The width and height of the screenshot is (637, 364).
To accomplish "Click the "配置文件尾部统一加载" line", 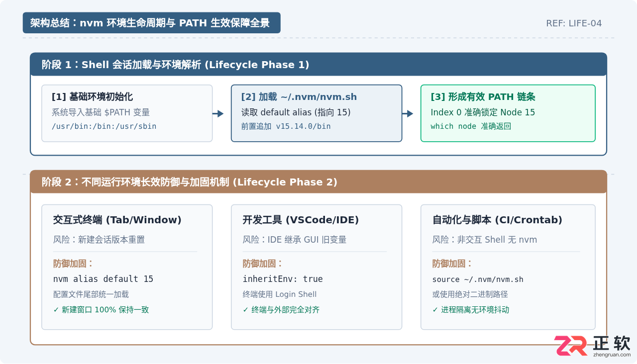I will (x=91, y=294).
